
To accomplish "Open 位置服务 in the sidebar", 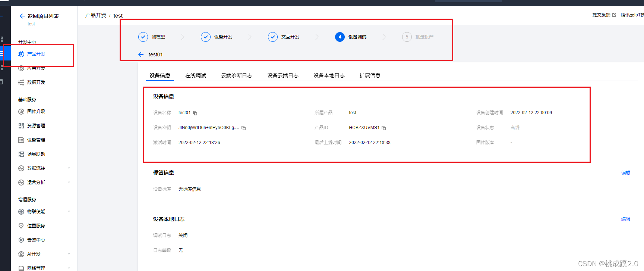I will pos(36,226).
